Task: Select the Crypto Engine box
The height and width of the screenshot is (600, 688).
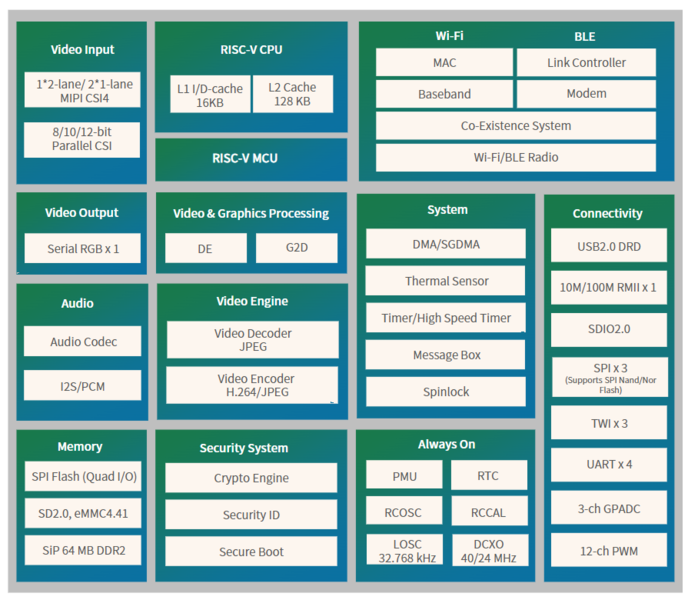Action: pos(251,478)
